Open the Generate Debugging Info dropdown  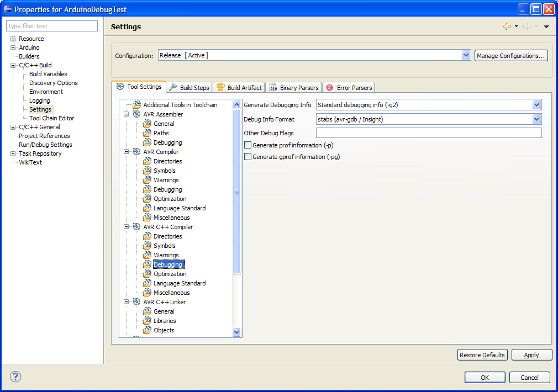tap(536, 105)
